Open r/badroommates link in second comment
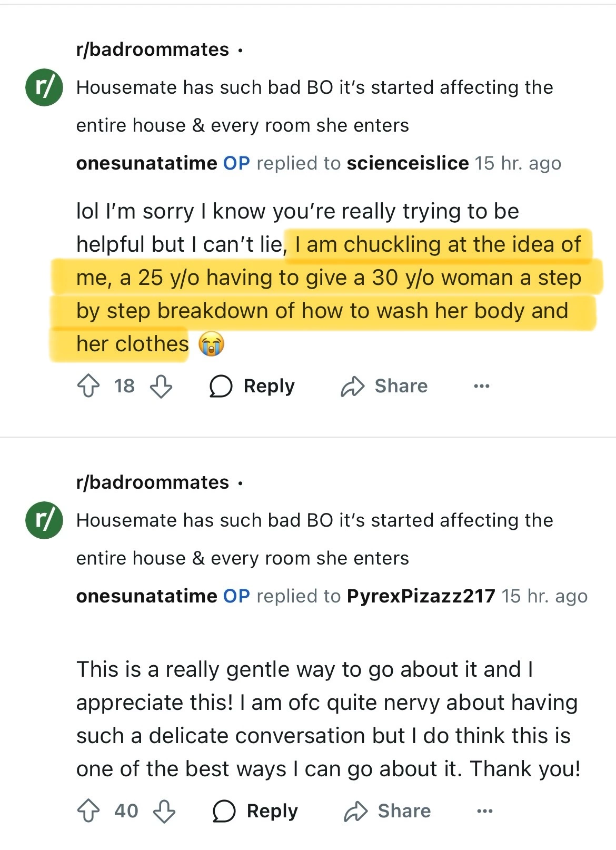Image resolution: width=616 pixels, height=850 pixels. click(x=153, y=482)
